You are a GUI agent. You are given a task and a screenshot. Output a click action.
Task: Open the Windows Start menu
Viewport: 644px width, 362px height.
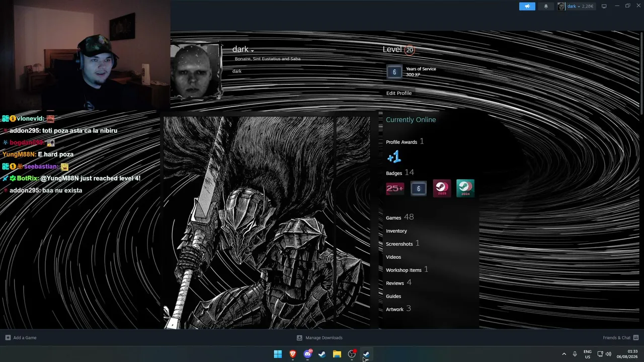tap(278, 354)
